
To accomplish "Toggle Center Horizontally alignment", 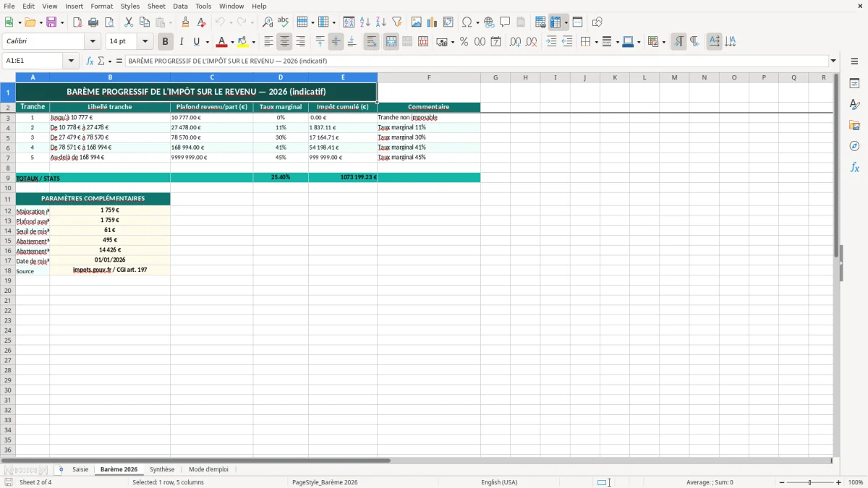I will [284, 42].
